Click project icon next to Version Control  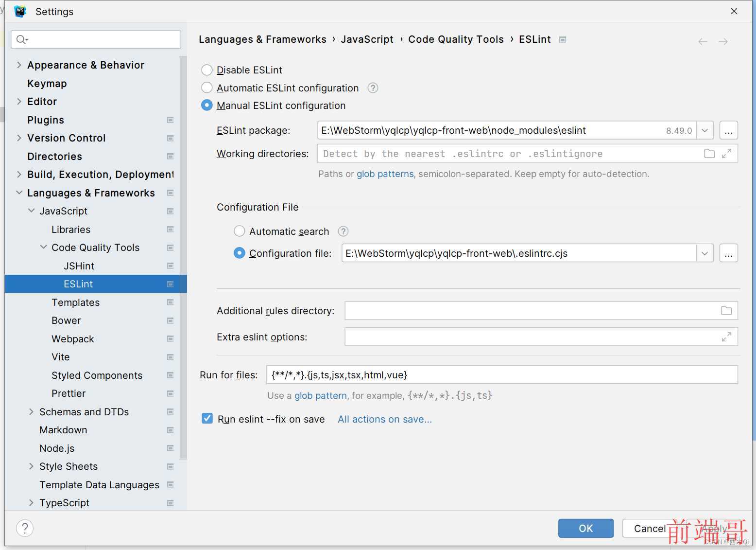(170, 138)
